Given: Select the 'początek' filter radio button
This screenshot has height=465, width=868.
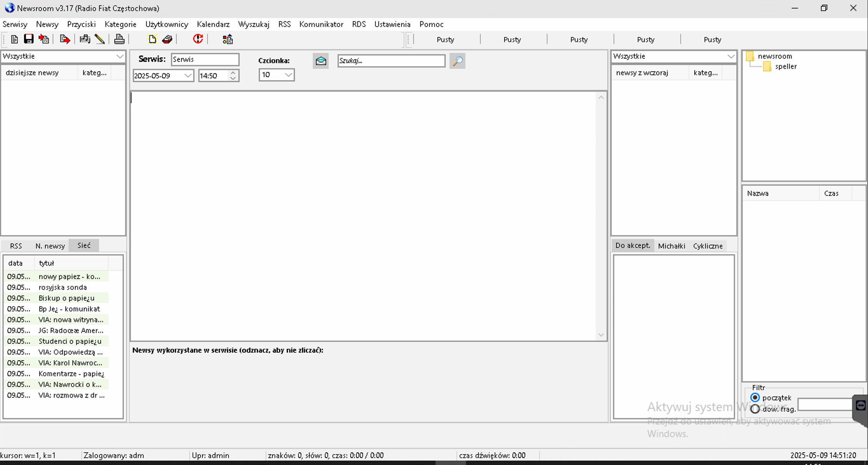Looking at the screenshot, I should (x=755, y=397).
